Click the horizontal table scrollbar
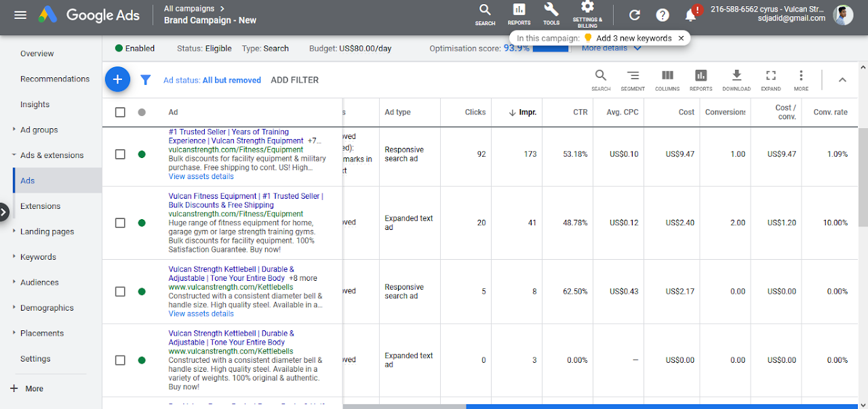Viewport: 868px width, 409px height. (662, 406)
